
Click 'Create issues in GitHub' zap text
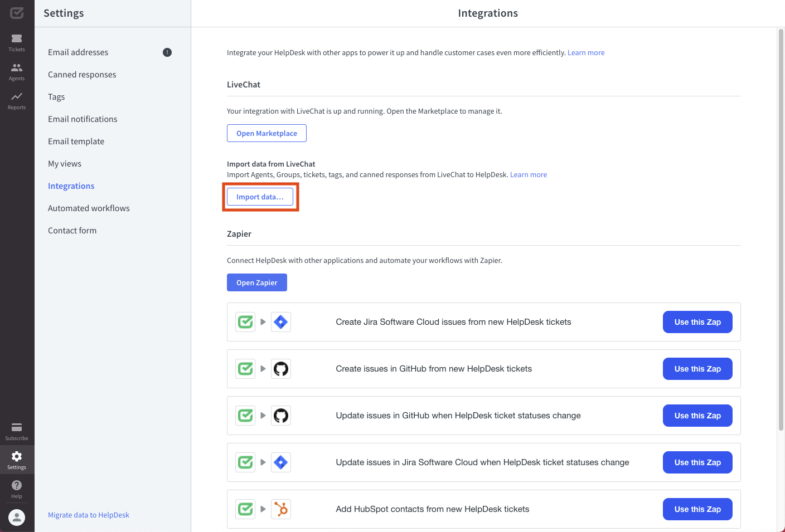pos(434,369)
